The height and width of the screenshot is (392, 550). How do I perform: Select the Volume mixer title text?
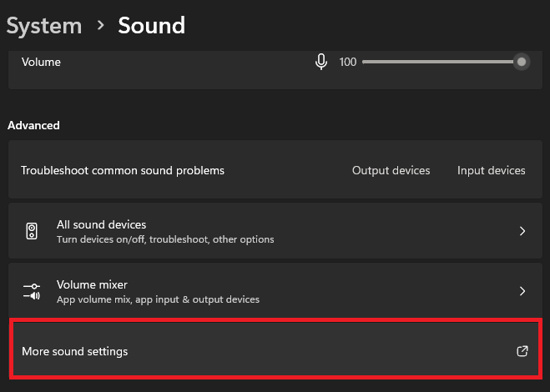pos(92,284)
